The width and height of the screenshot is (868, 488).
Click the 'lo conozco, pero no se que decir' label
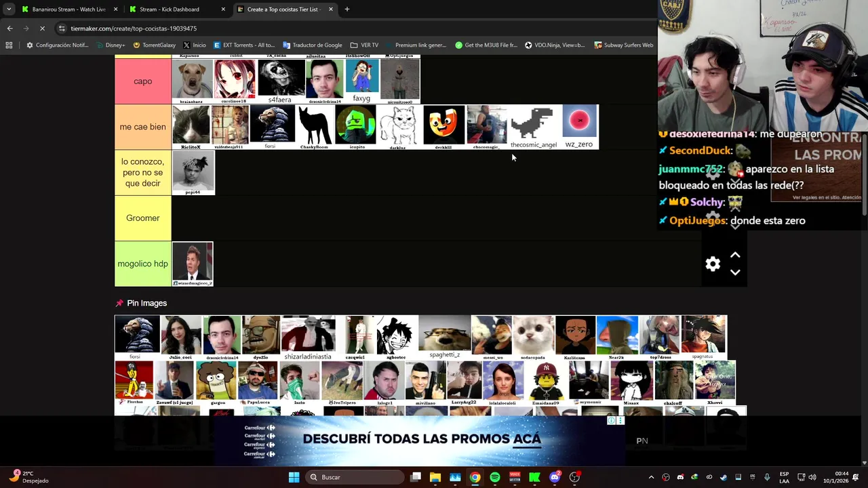tap(142, 173)
